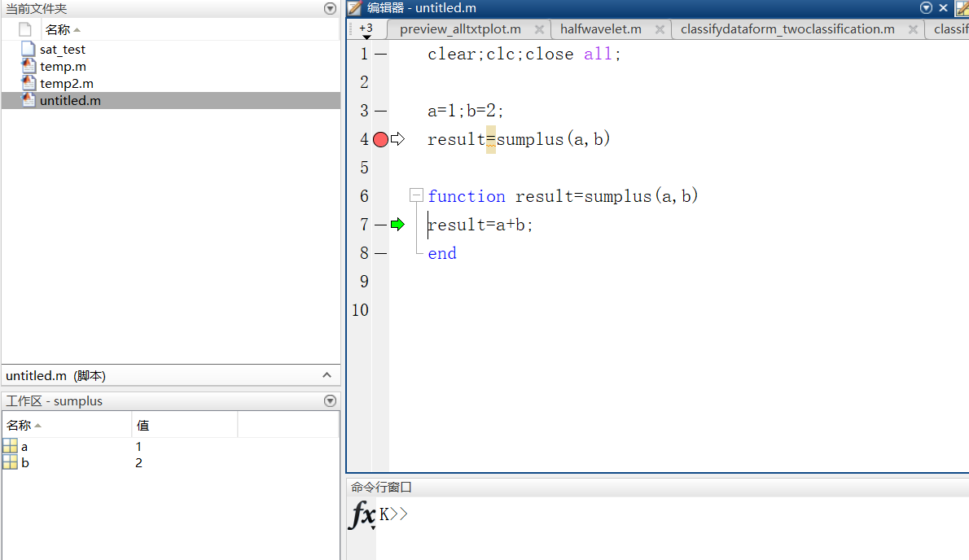Click the sat_test file icon

click(28, 49)
